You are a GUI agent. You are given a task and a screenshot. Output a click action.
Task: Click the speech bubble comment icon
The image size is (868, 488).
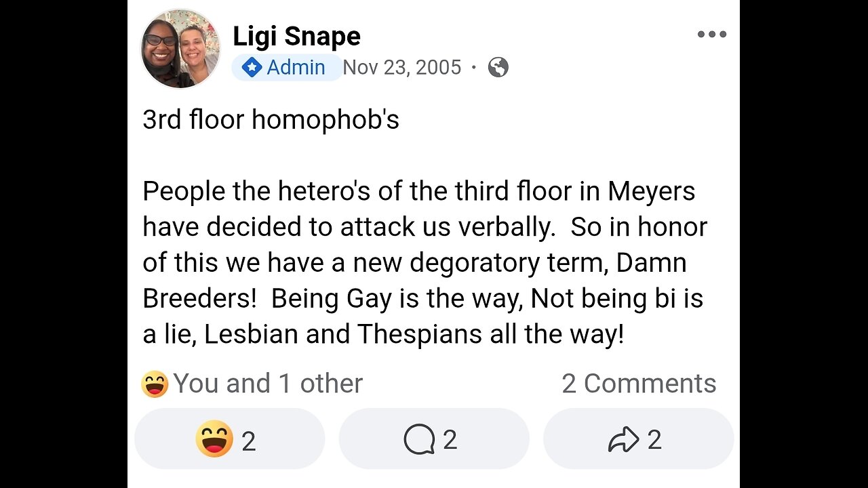tap(418, 440)
